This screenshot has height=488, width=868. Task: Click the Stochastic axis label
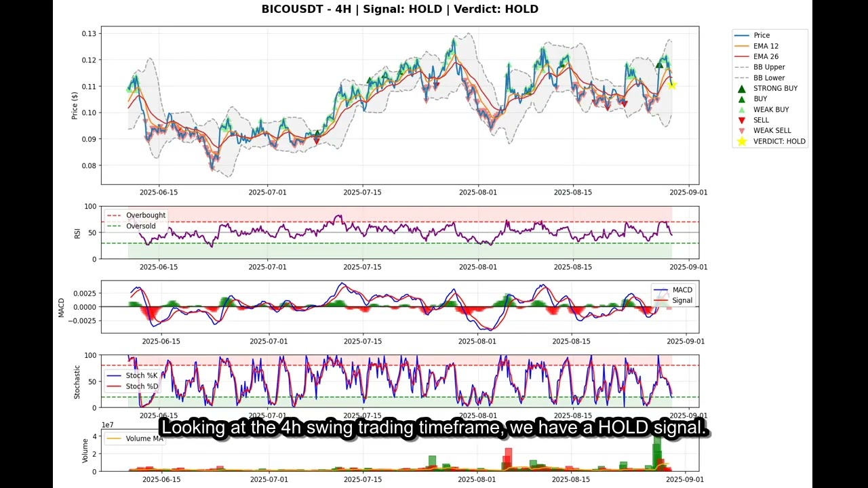coord(77,382)
